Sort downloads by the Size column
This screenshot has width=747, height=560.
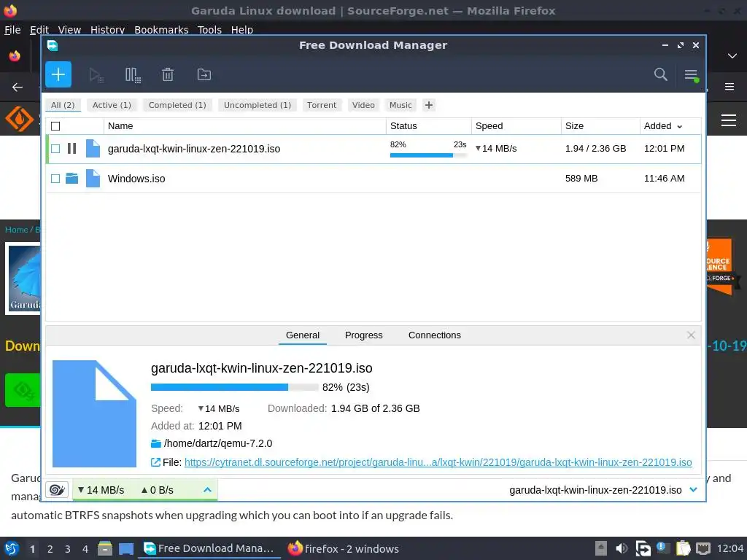[x=601, y=126]
